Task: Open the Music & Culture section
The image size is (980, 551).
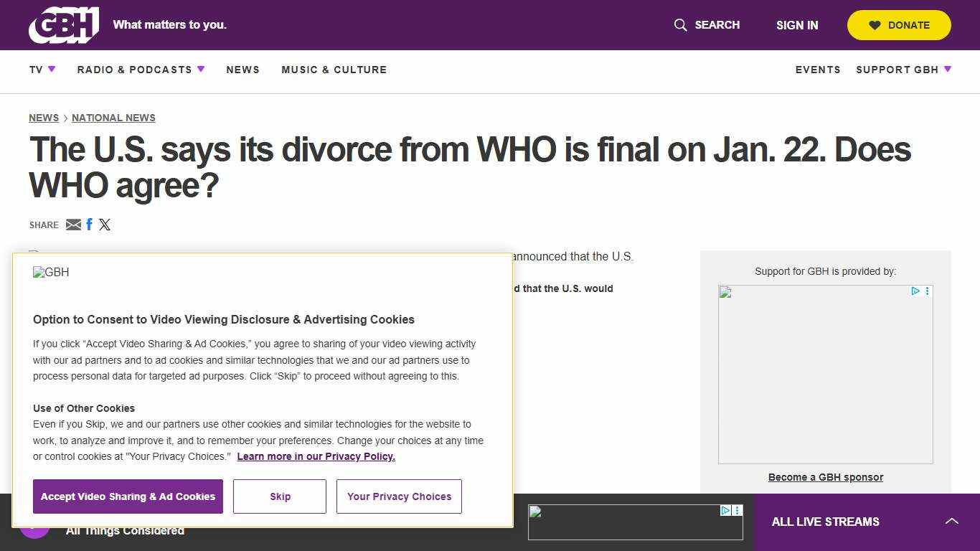Action: tap(334, 70)
